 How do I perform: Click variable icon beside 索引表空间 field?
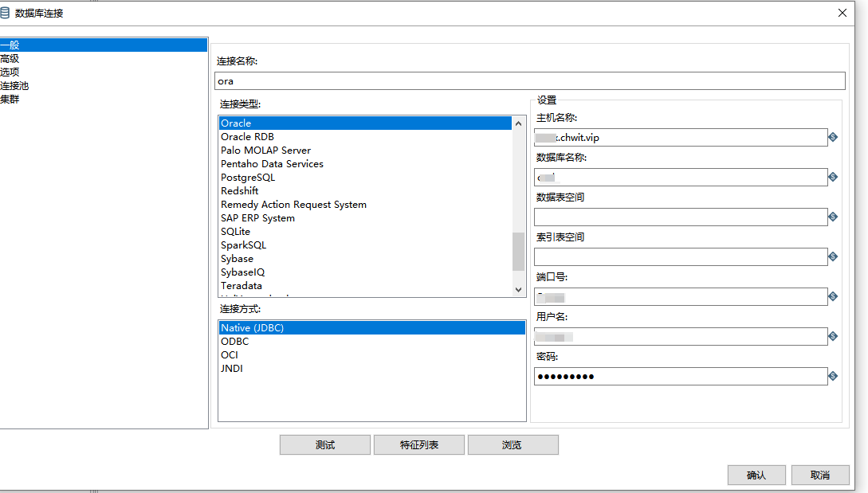tap(833, 256)
